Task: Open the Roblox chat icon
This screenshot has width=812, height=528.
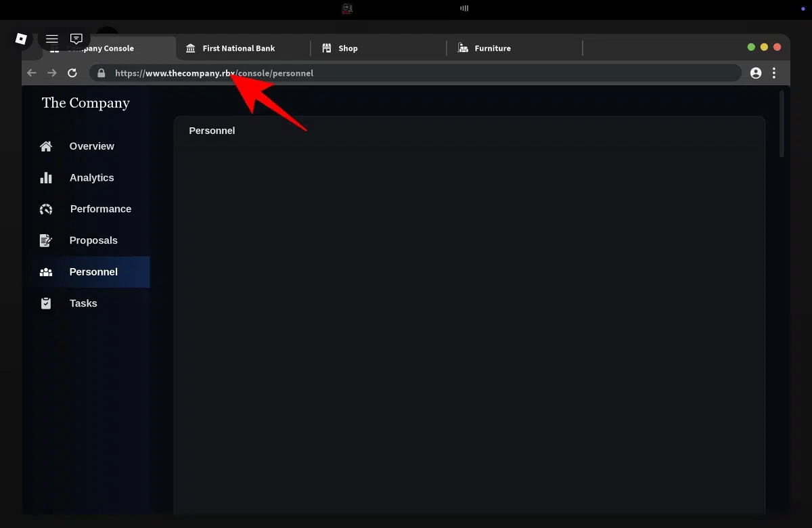Action: click(x=76, y=39)
